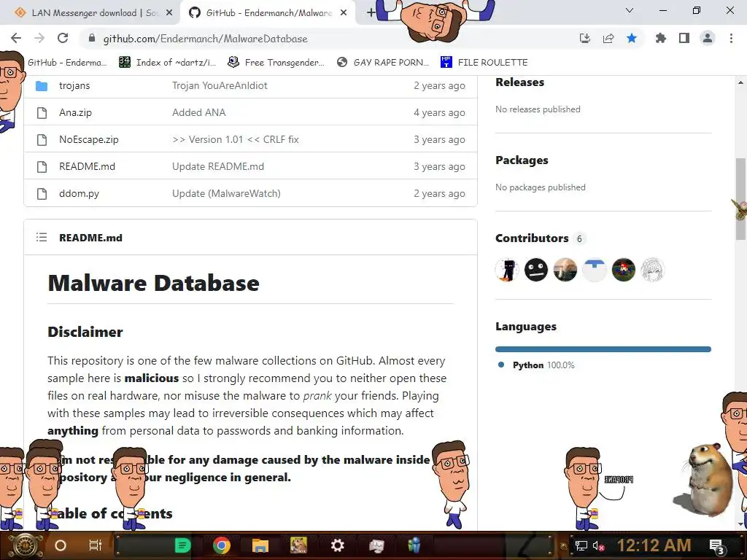The height and width of the screenshot is (560, 747).
Task: Click the muted volume tray icon
Action: tap(598, 545)
